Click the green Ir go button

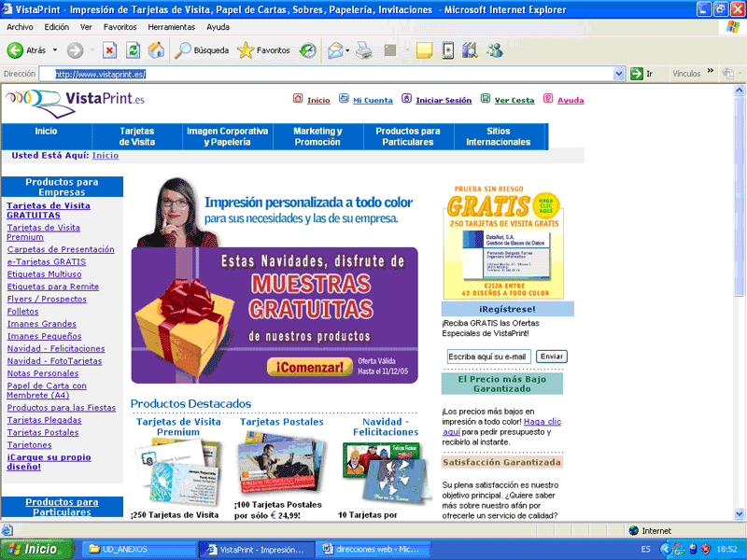641,74
